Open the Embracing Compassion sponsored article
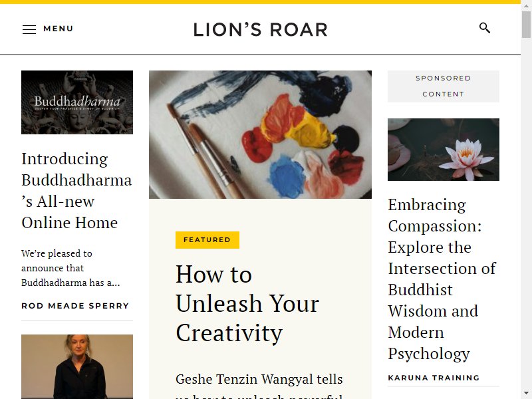Screen dimensions: 532x399 (442, 279)
